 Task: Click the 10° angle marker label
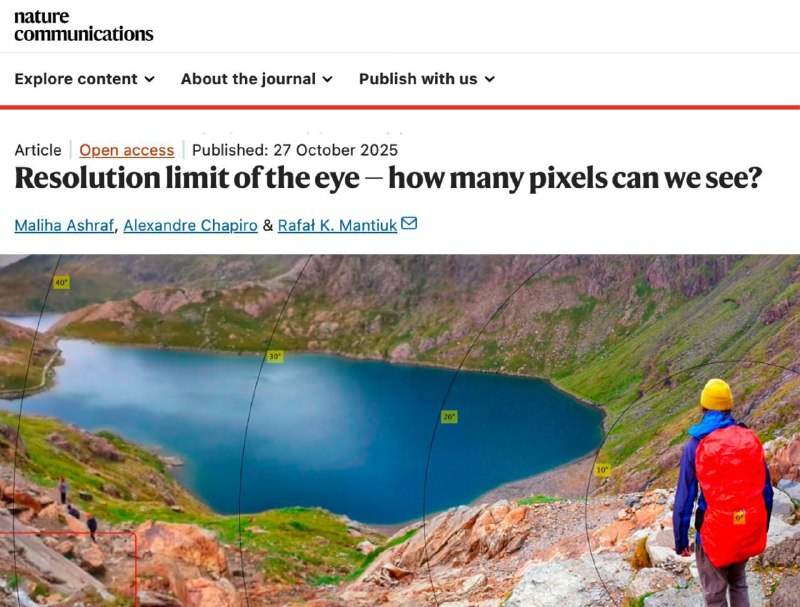(x=601, y=469)
